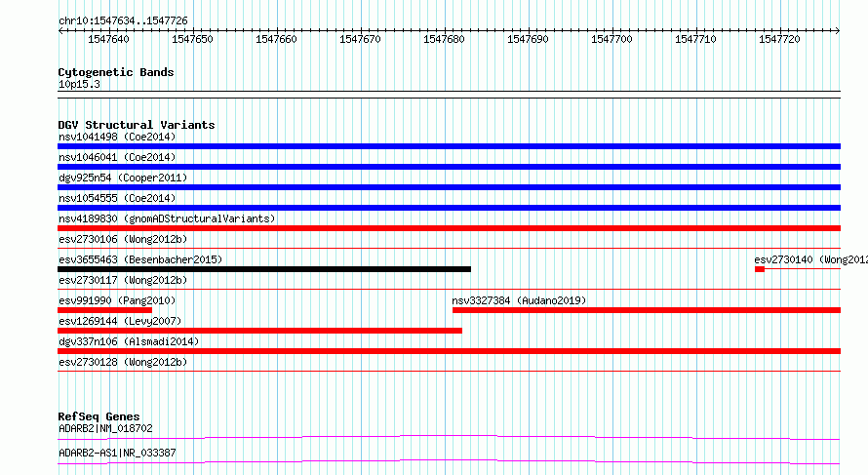
Task: Select the esv2730106 (Wong2012b) variant
Action: [123, 239]
